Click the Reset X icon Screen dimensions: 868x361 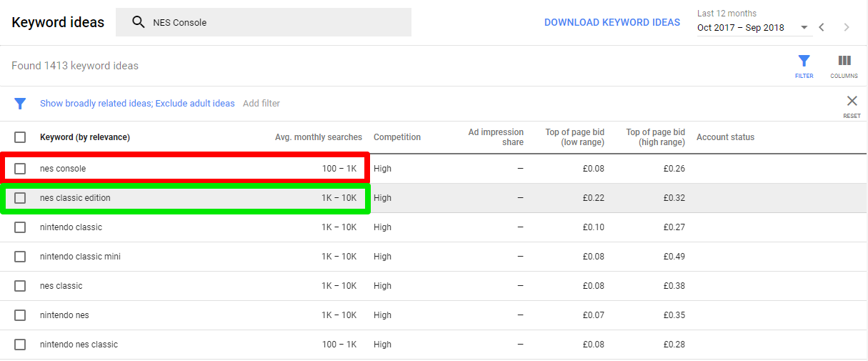point(852,101)
